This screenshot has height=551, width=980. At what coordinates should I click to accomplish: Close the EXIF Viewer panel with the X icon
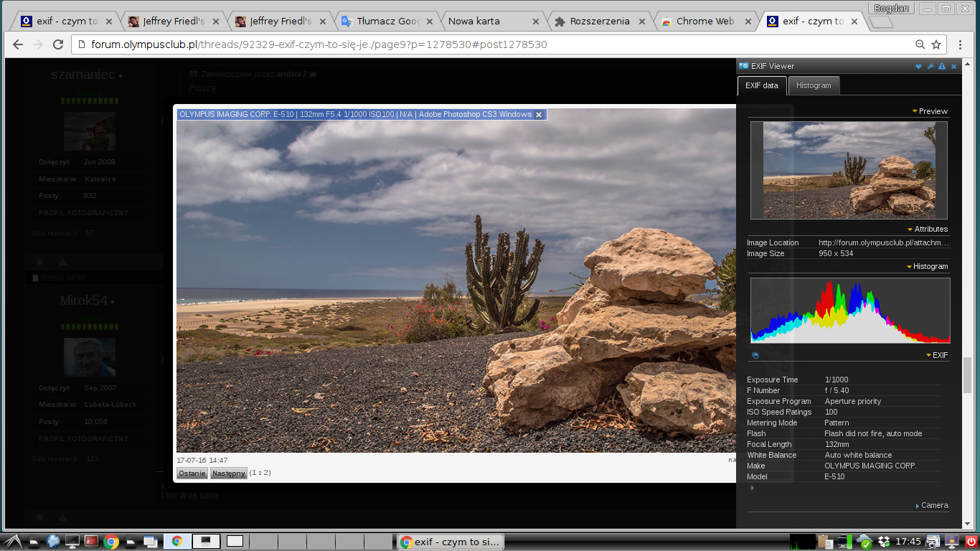(x=953, y=67)
